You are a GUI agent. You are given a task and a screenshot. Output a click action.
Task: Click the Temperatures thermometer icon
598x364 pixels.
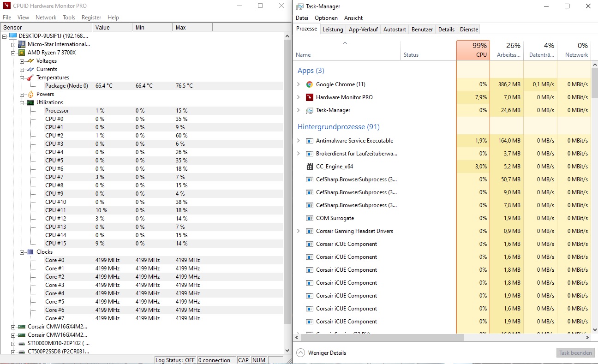coord(30,78)
